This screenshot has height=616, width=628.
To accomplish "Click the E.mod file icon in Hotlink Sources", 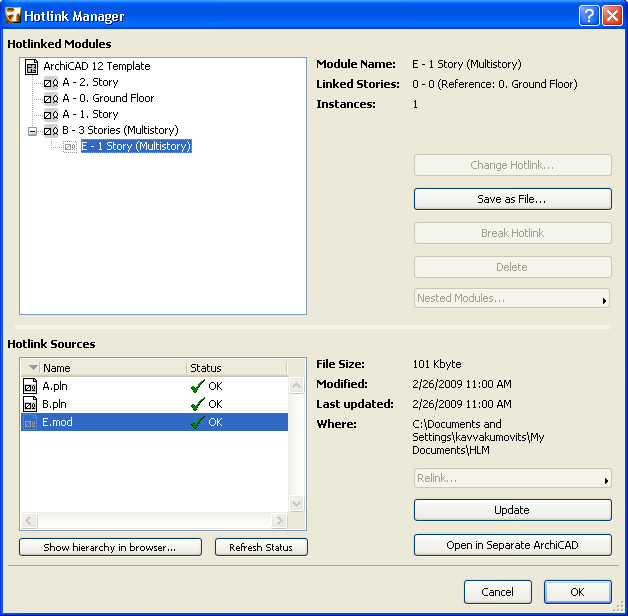I will click(x=30, y=423).
